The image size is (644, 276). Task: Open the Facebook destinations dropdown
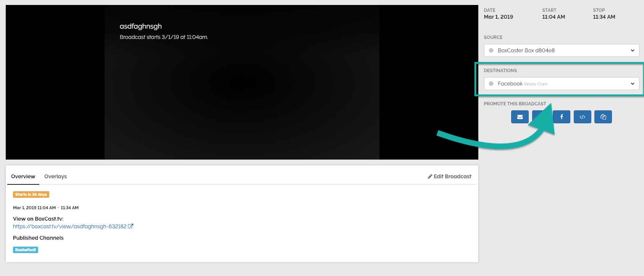(561, 84)
